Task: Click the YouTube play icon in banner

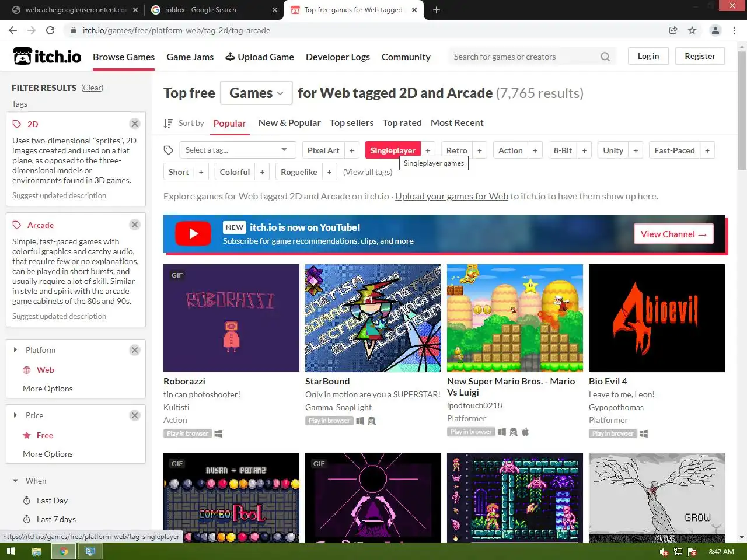Action: (x=193, y=234)
